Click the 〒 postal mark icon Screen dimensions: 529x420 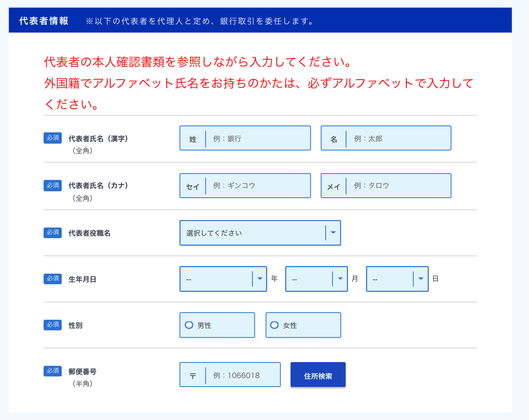click(x=193, y=376)
